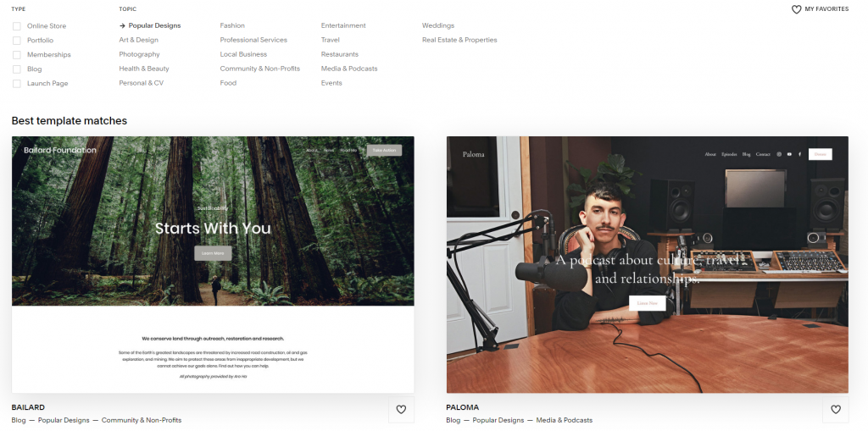Filter by Restaurants topic

[339, 54]
